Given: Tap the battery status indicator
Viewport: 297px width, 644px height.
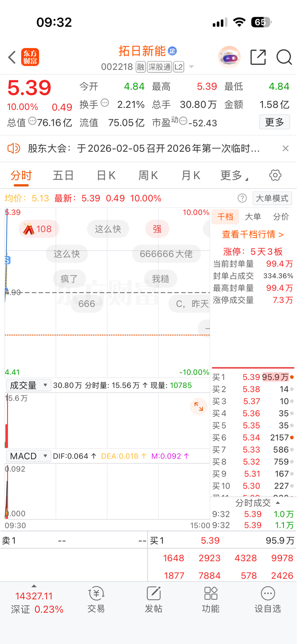Looking at the screenshot, I should coord(261,22).
